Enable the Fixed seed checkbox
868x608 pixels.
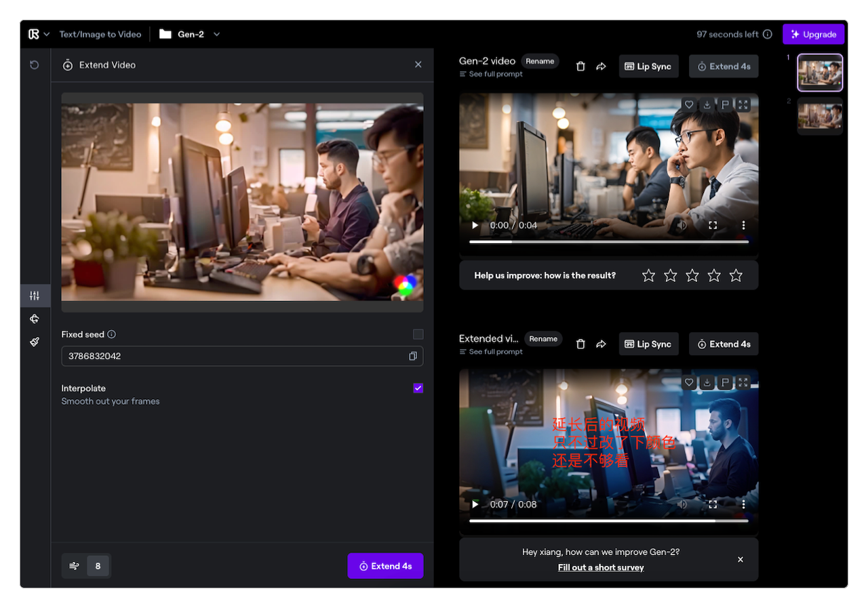(x=418, y=334)
